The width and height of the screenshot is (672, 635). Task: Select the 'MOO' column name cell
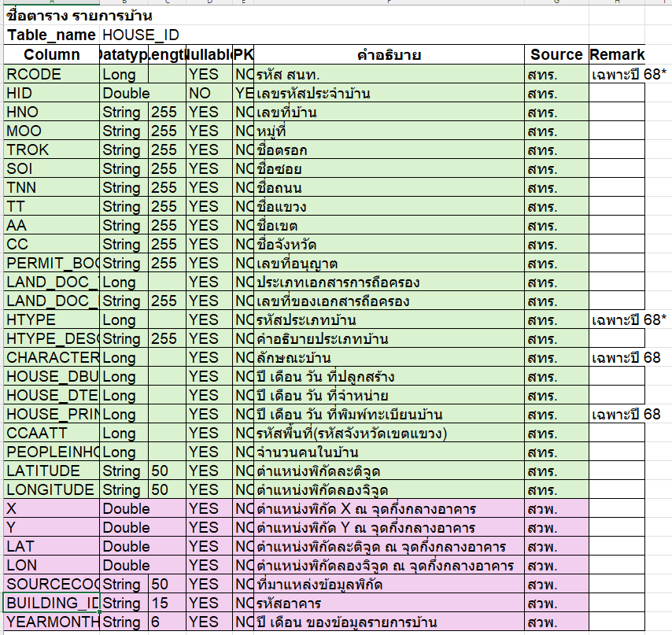pos(51,131)
